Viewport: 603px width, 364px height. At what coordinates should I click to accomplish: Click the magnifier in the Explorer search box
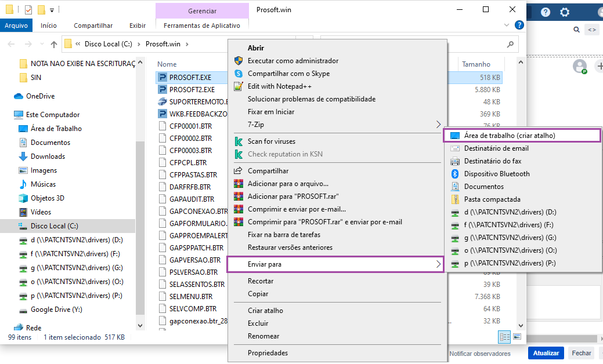tap(510, 44)
